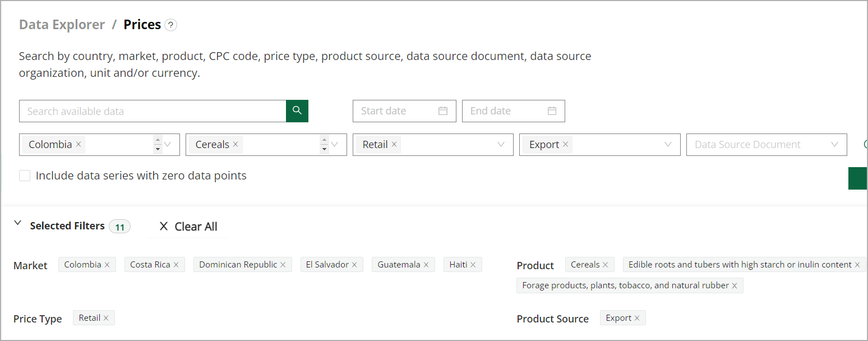Open the Start date calendar icon
Screen dimensions: 868x341
(443, 111)
